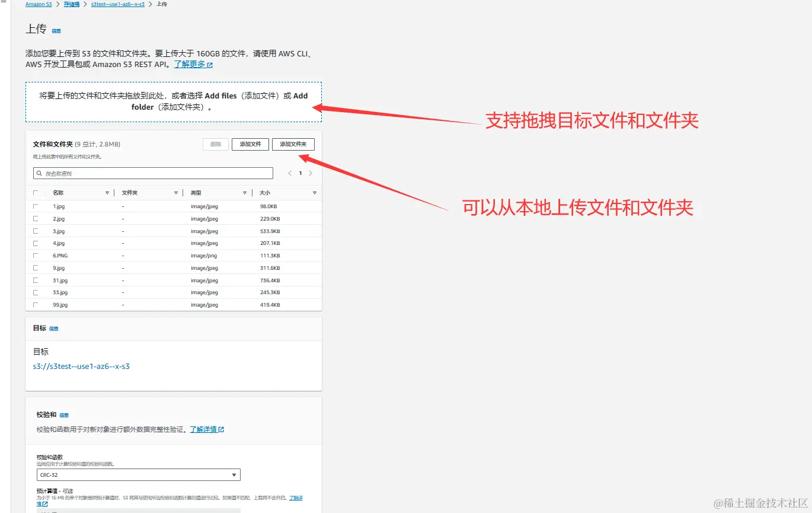Click the 245.3KB size cell
The width and height of the screenshot is (812, 513).
[270, 292]
